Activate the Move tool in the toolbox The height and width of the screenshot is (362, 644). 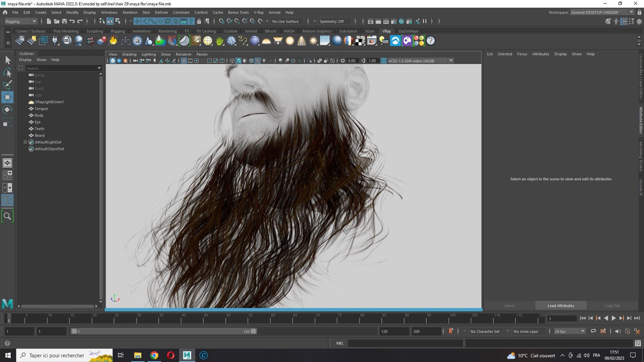pyautogui.click(x=8, y=97)
